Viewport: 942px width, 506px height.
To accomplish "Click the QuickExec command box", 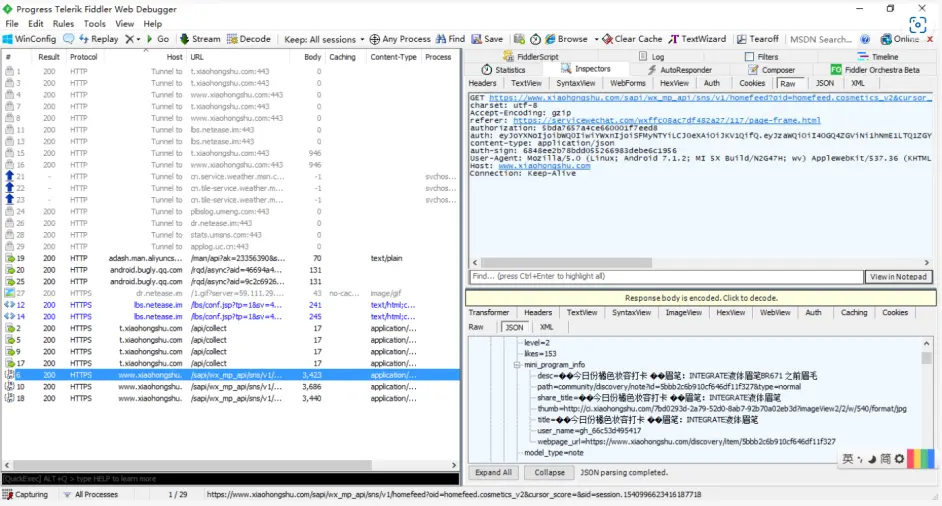I will point(230,479).
